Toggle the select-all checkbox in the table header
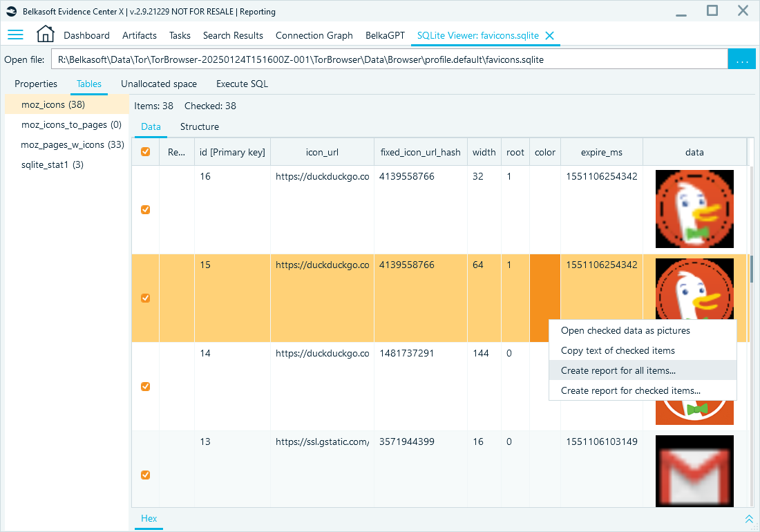The width and height of the screenshot is (760, 532). click(x=145, y=151)
